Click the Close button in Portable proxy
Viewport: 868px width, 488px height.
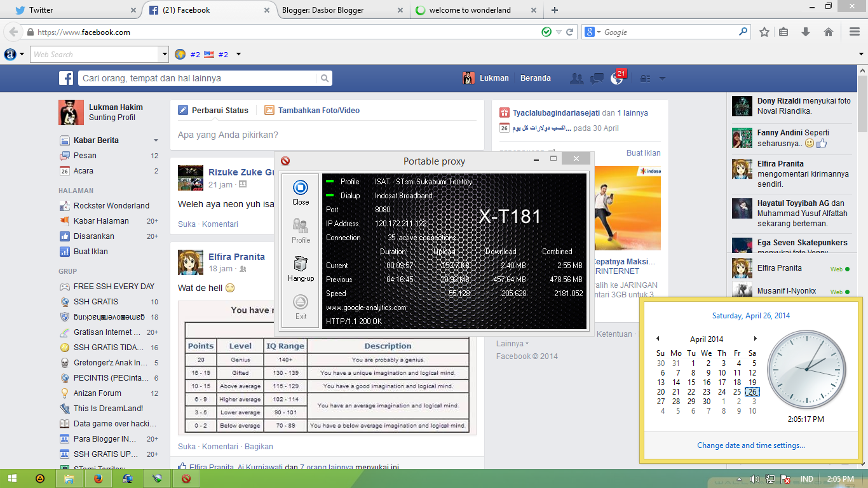tap(301, 193)
